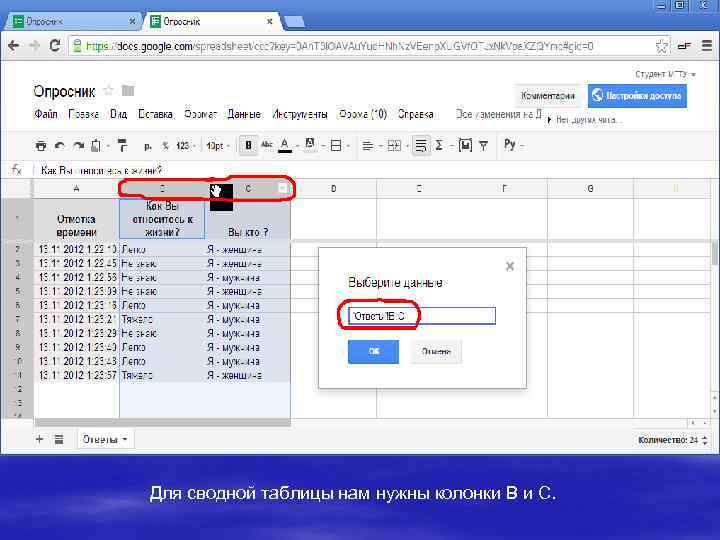Toggle bold formatting

pos(248,146)
